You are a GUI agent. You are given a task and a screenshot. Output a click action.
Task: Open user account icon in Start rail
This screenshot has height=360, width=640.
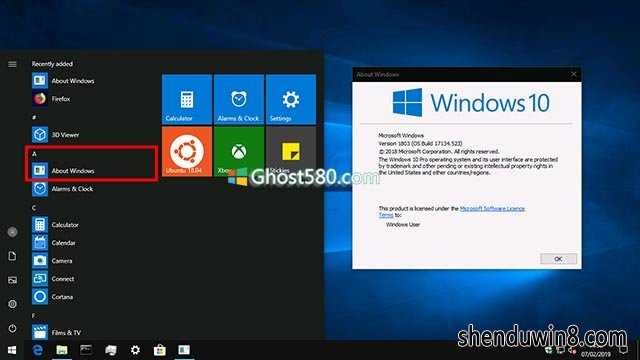[x=12, y=232]
